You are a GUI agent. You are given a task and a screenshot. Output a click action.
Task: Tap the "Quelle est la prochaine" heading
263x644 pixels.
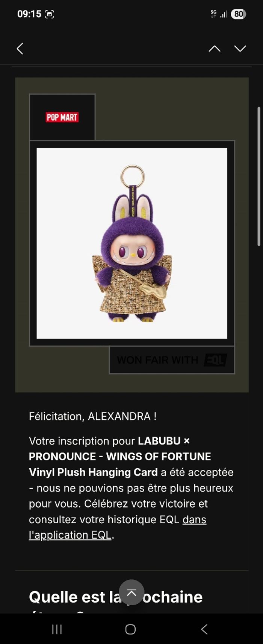coord(116,597)
